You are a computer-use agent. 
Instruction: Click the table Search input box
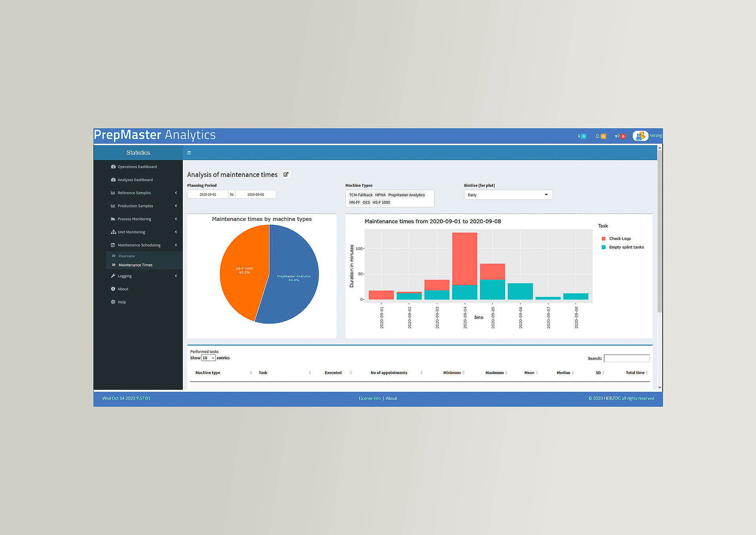pyautogui.click(x=627, y=358)
